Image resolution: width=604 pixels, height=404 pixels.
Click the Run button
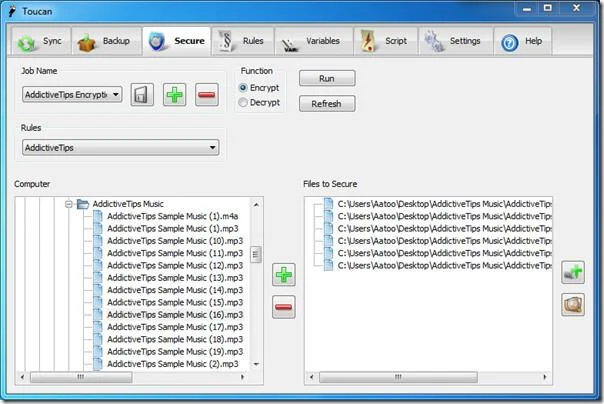327,79
